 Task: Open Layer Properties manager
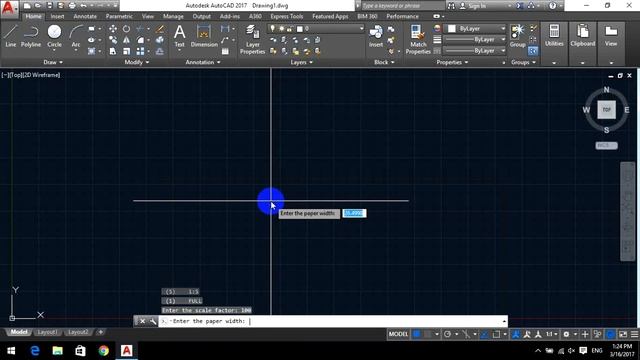pos(252,39)
